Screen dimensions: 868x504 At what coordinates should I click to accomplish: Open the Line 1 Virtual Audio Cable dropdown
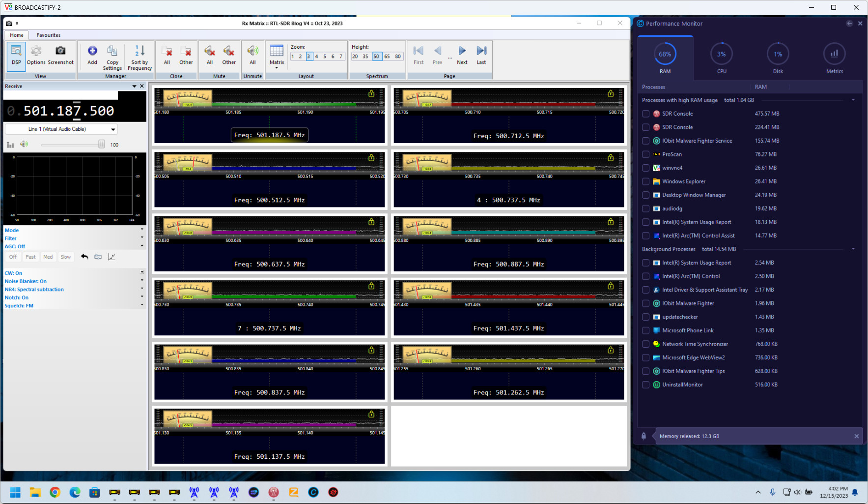113,129
